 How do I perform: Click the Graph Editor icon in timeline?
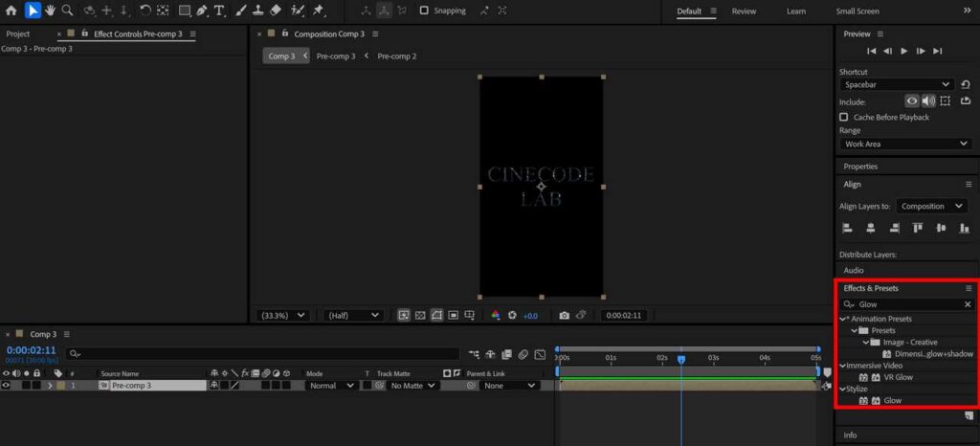pyautogui.click(x=540, y=354)
